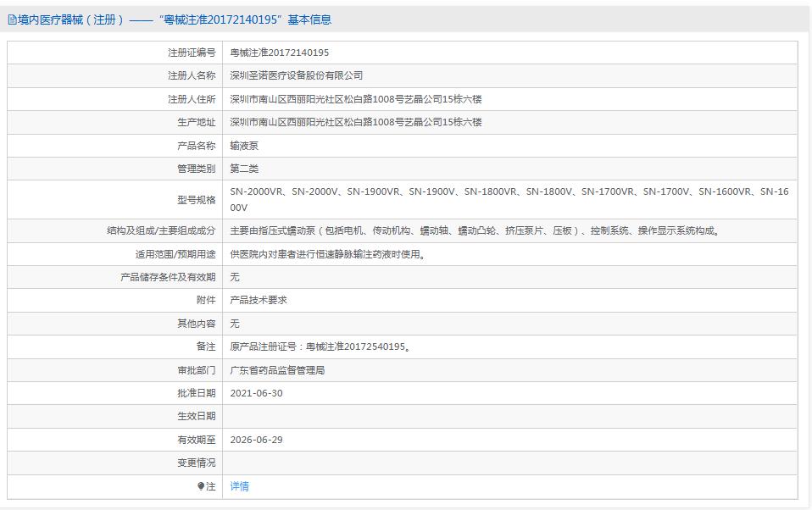Click the 注册证编号 value 粤械注准20172140195
The image size is (812, 510).
pos(279,53)
